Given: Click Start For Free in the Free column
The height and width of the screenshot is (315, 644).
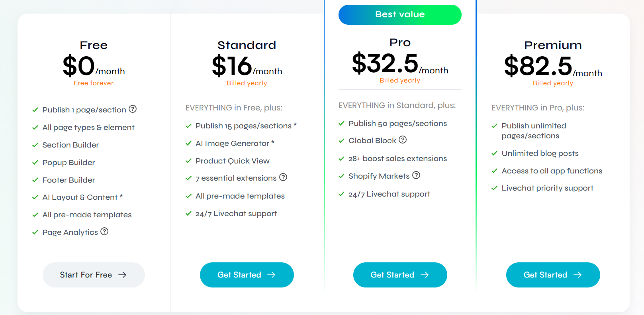Looking at the screenshot, I should [x=93, y=275].
